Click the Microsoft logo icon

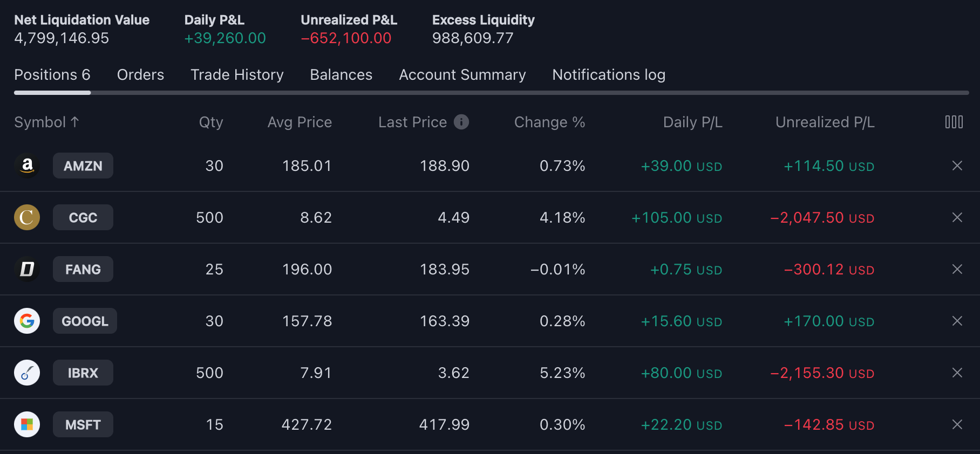pos(27,424)
